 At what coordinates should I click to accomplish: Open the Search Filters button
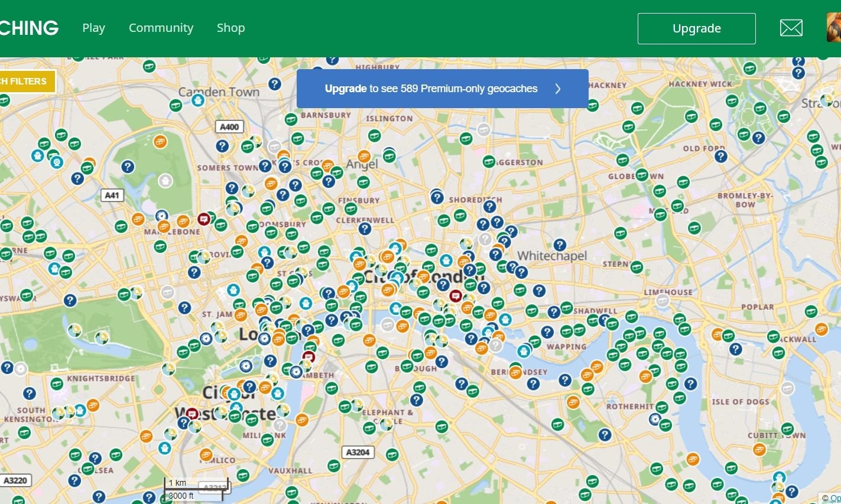click(x=27, y=82)
